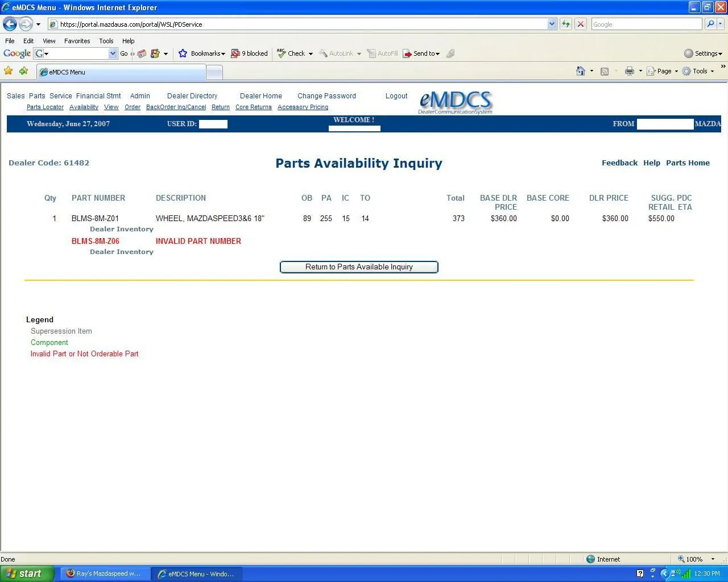Open the Accessory Pricing sublink
The width and height of the screenshot is (728, 582).
coord(303,107)
